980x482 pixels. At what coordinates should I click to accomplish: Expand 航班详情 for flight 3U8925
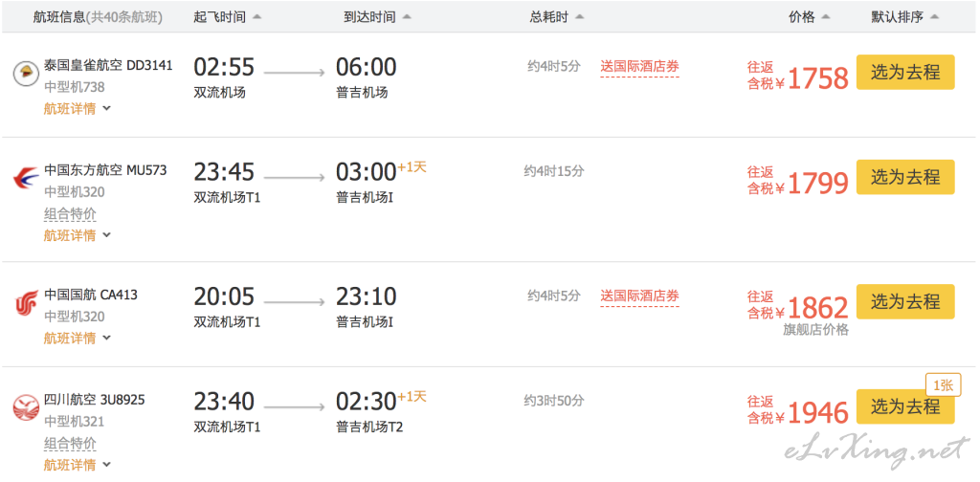(x=77, y=465)
